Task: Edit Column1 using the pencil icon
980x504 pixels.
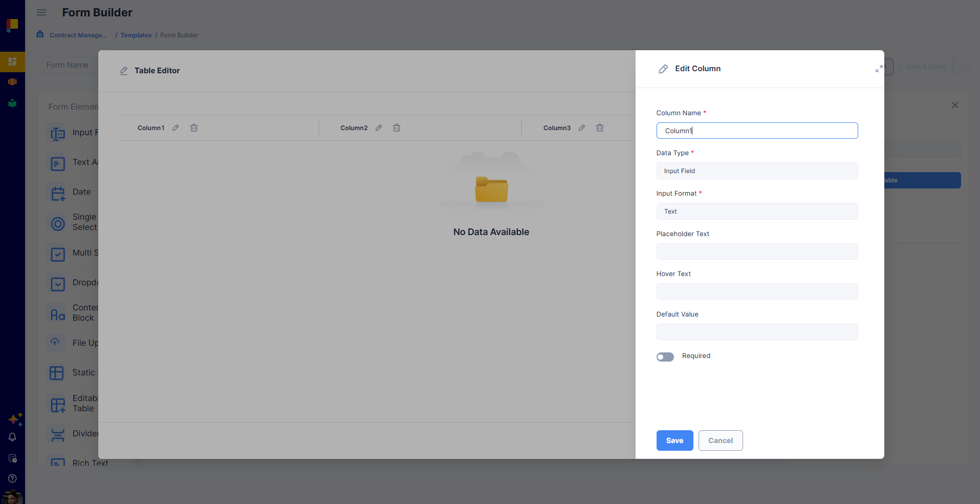Action: pyautogui.click(x=176, y=128)
